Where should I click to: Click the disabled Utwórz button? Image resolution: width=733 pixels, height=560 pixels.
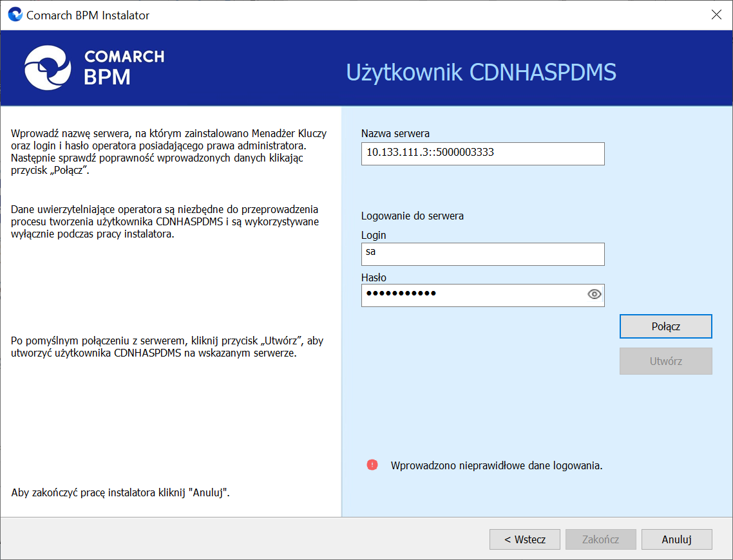[665, 361]
